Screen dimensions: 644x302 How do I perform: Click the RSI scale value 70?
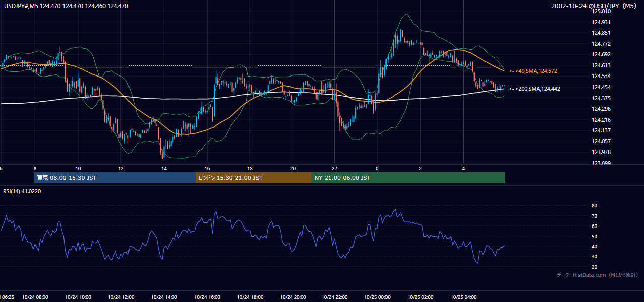coord(594,216)
